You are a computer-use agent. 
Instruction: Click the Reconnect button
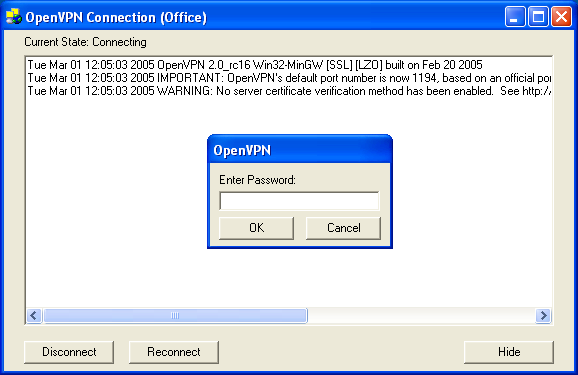click(x=174, y=352)
